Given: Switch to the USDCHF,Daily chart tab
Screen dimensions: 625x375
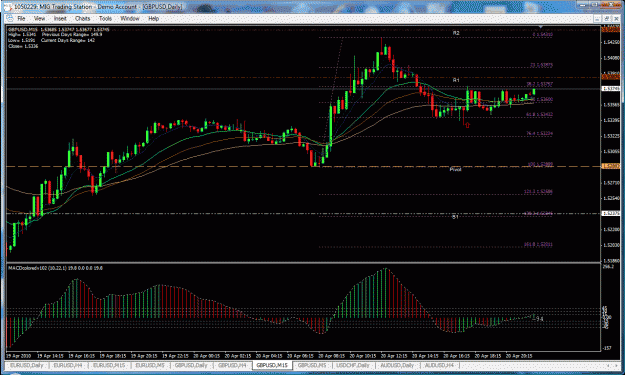Looking at the screenshot, I should [x=353, y=365].
